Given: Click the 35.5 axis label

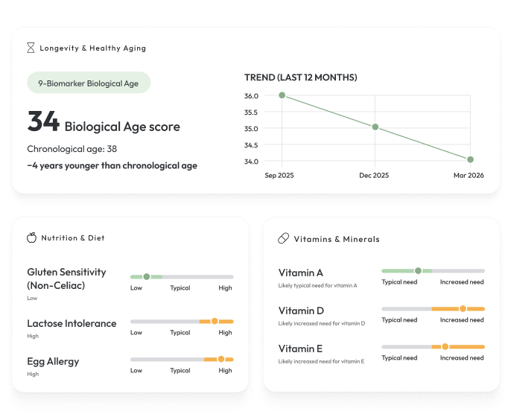Looking at the screenshot, I should click(x=251, y=112).
